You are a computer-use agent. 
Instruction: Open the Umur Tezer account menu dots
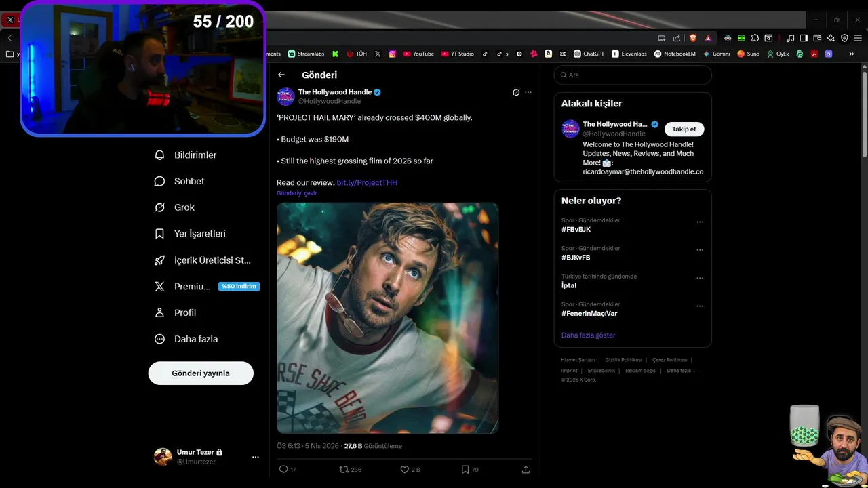tap(256, 457)
